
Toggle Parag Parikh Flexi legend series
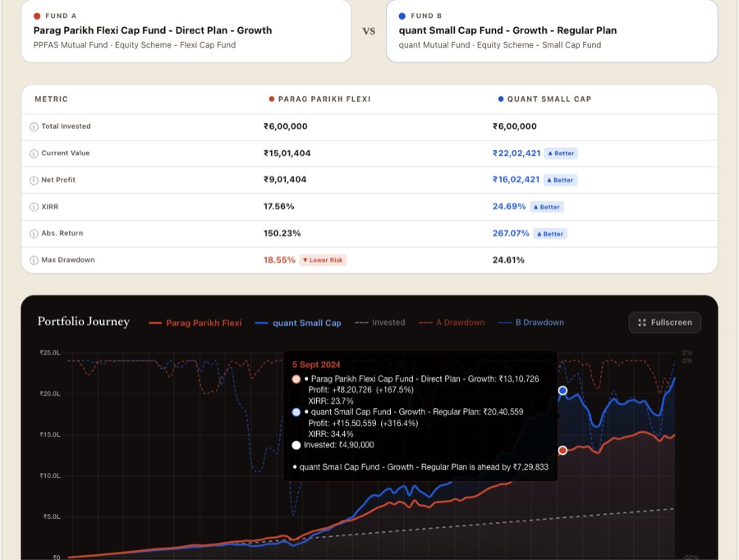pos(195,323)
